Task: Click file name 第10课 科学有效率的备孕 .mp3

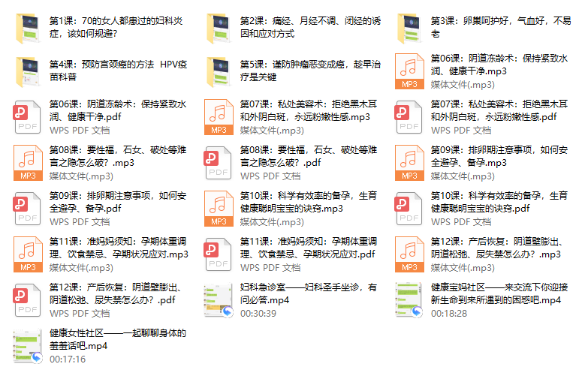Action: coord(309,202)
